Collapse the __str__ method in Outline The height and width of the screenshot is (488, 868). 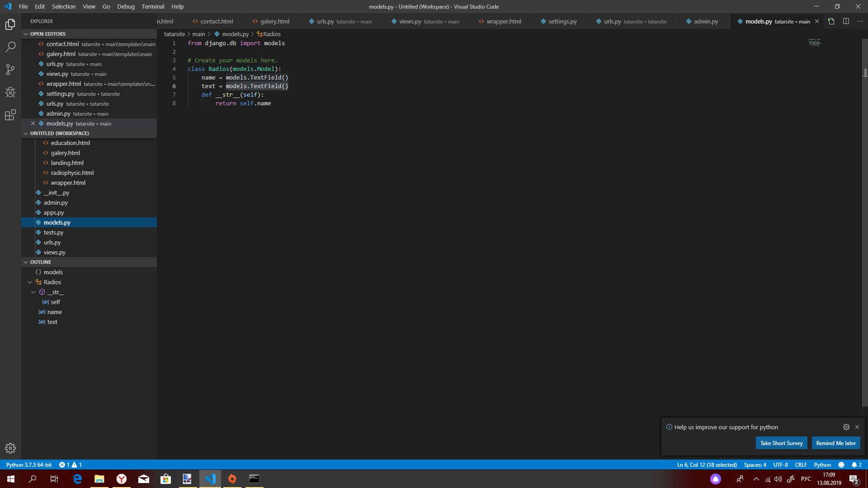pyautogui.click(x=33, y=292)
